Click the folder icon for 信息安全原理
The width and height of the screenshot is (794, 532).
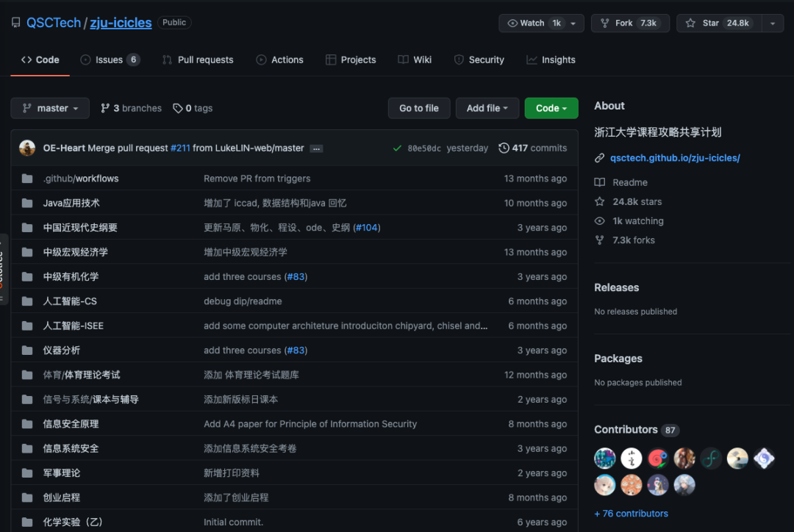coord(27,424)
